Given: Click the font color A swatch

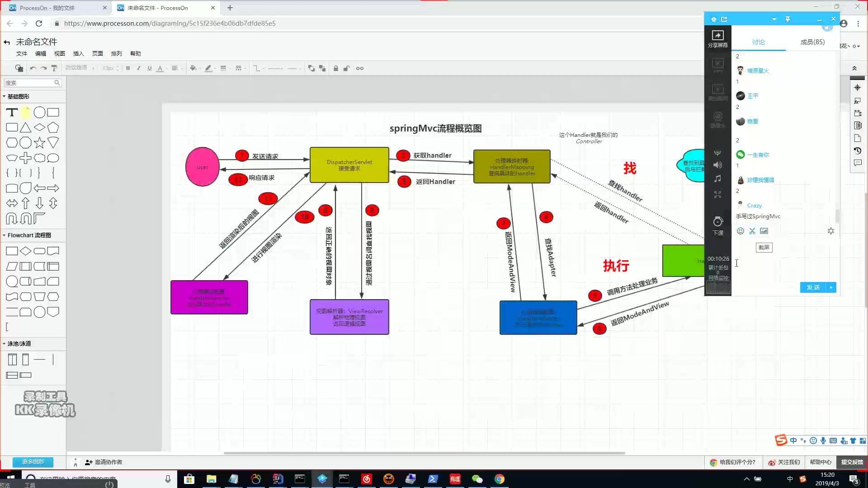Looking at the screenshot, I should click(160, 68).
